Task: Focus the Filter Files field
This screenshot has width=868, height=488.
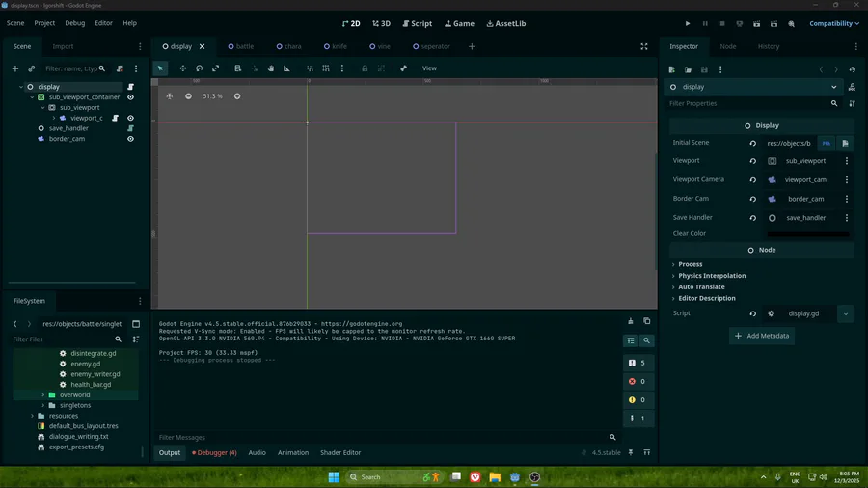Action: (68, 339)
